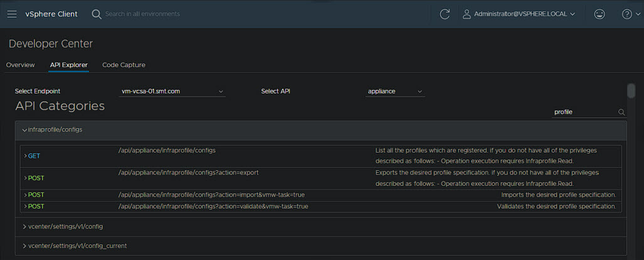
Task: Open the help question mark icon
Action: (626, 14)
